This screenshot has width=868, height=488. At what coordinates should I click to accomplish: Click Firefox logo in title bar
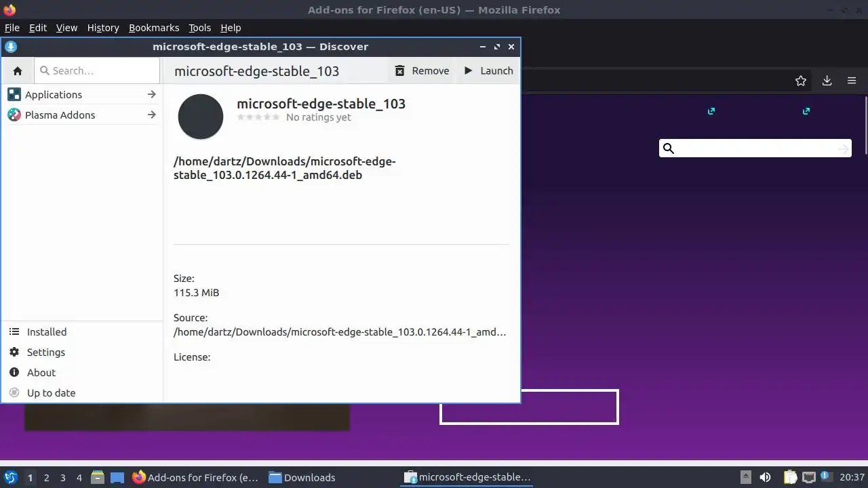[9, 9]
